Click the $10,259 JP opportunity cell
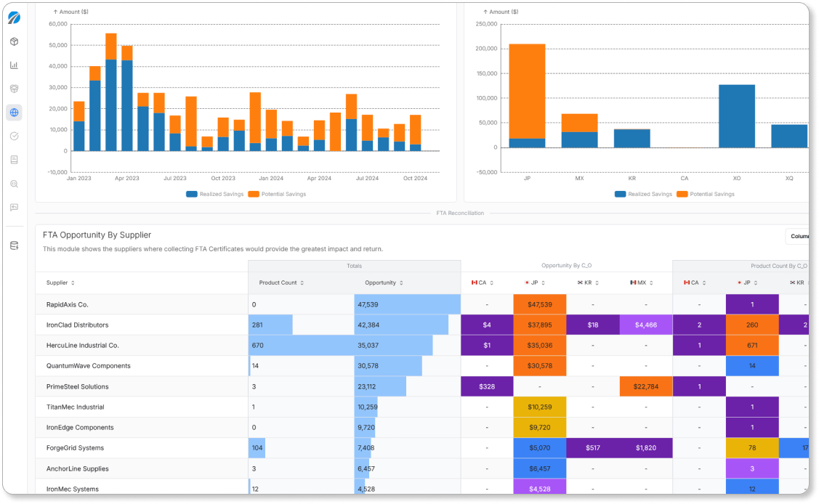This screenshot has height=504, width=819. [x=539, y=407]
